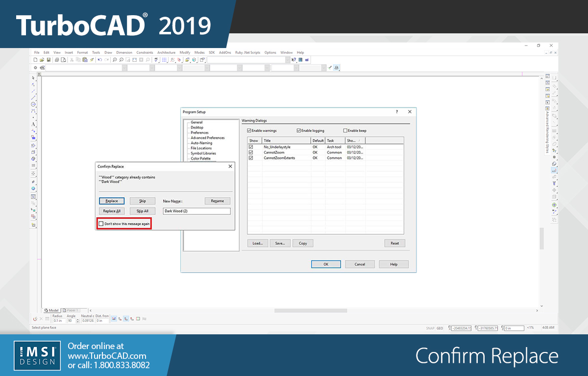Select the Line tool in left toolbar
The height and width of the screenshot is (376, 588).
(33, 97)
